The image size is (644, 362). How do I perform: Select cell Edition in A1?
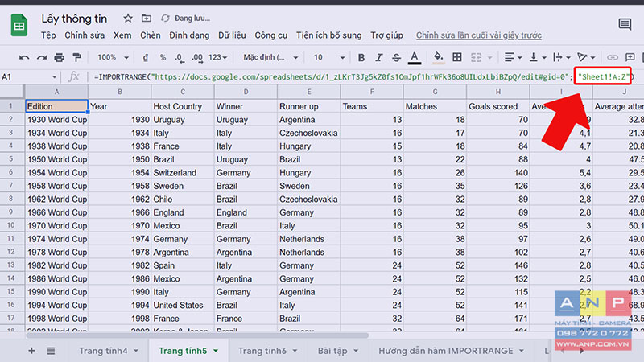point(56,106)
